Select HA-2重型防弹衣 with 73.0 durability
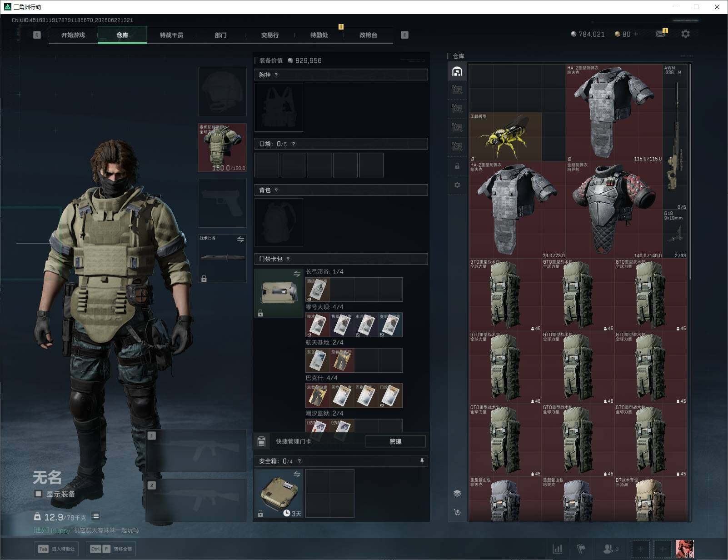The image size is (728, 560). (x=517, y=210)
